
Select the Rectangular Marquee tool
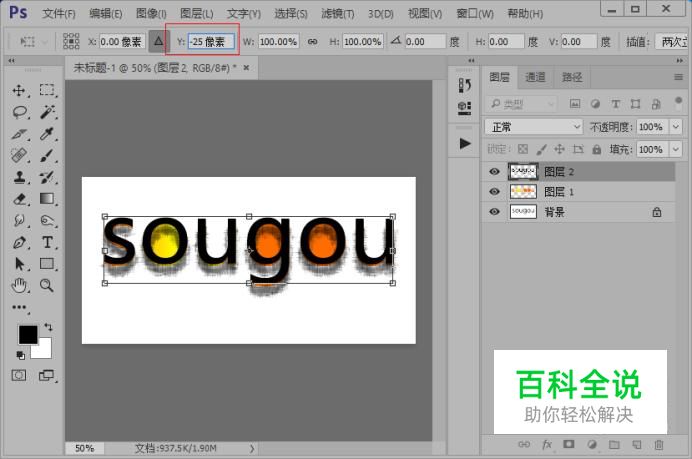point(47,90)
